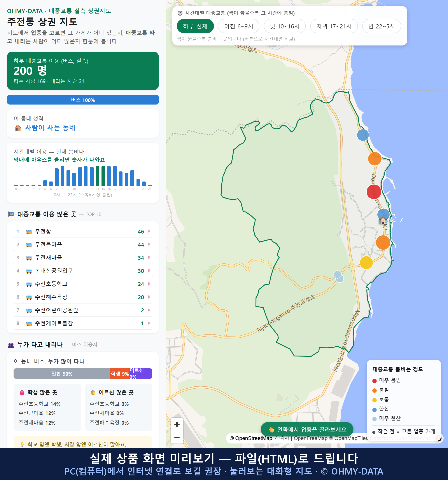The image size is (448, 480).
Task: Click bus icon of 봉대산공원입구 row
Action: (29, 271)
